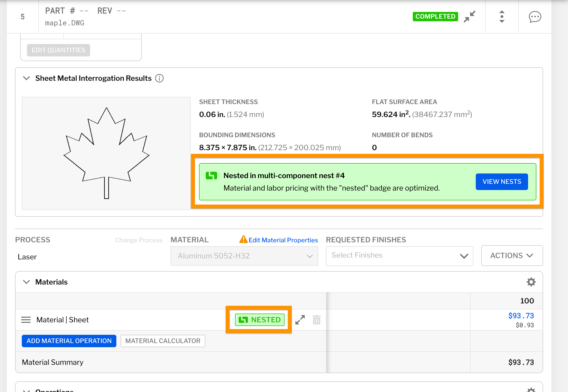Click the green NESTED badge
The image size is (568, 392).
coord(260,320)
